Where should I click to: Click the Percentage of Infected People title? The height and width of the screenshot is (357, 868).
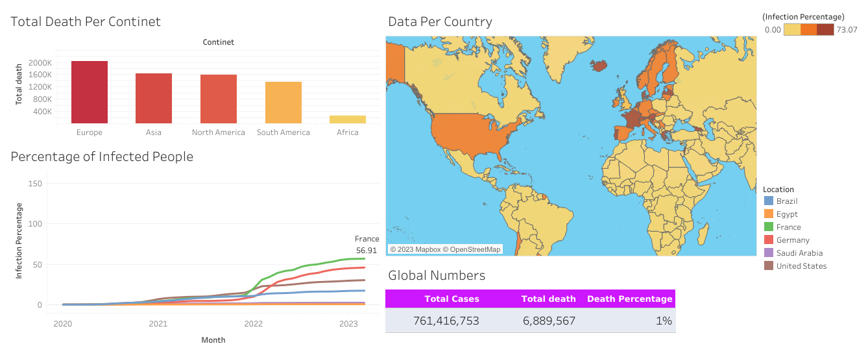[x=102, y=156]
